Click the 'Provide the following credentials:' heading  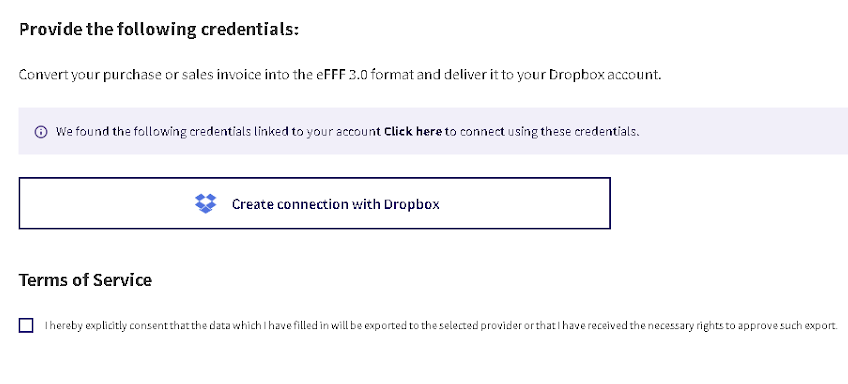click(158, 29)
